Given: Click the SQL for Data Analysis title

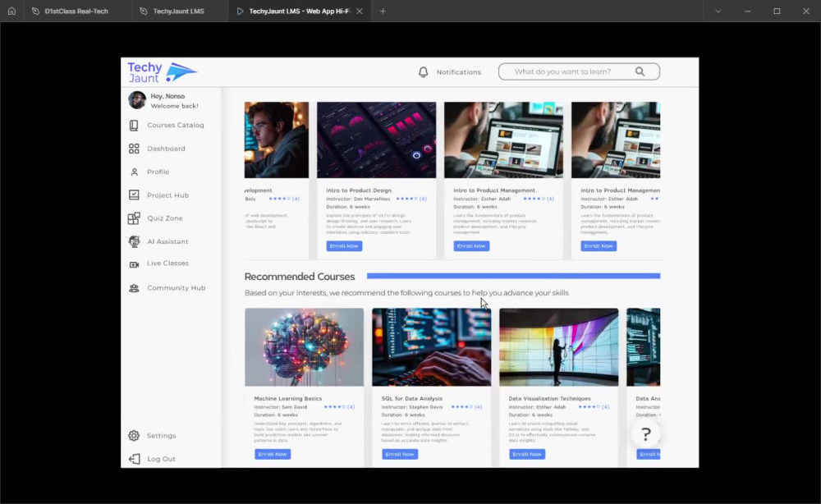Looking at the screenshot, I should (x=412, y=398).
